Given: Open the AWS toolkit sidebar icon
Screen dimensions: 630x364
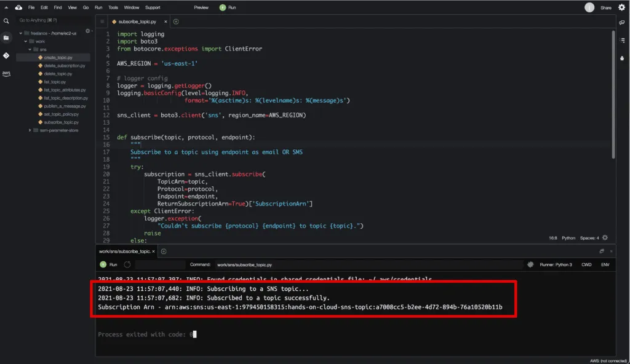Looking at the screenshot, I should click(6, 73).
